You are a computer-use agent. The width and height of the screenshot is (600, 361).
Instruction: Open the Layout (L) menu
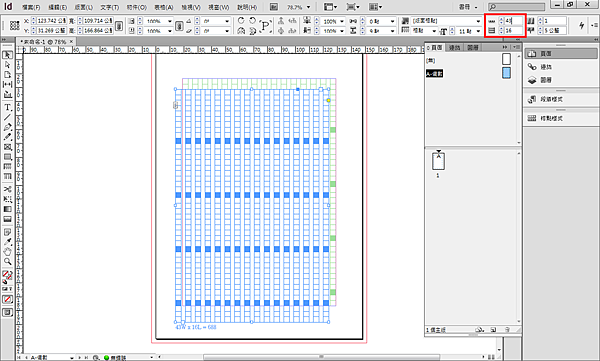click(83, 7)
